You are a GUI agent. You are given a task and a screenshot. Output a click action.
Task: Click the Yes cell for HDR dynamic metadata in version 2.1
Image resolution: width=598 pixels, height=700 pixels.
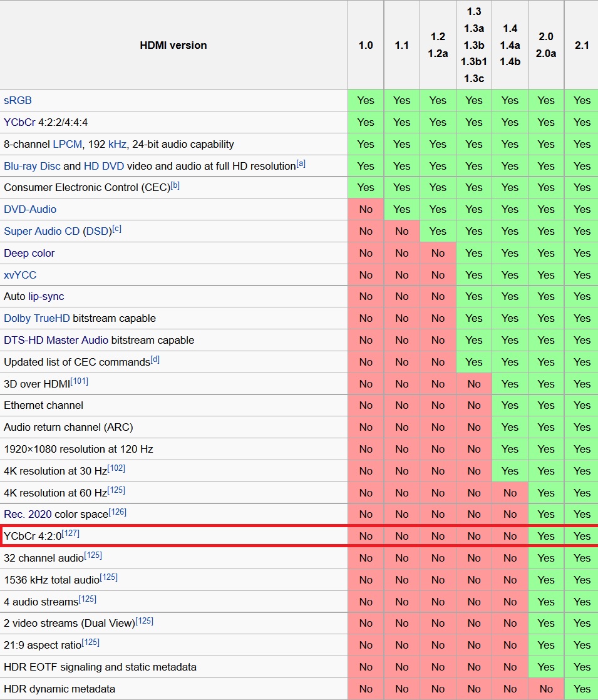tap(582, 689)
